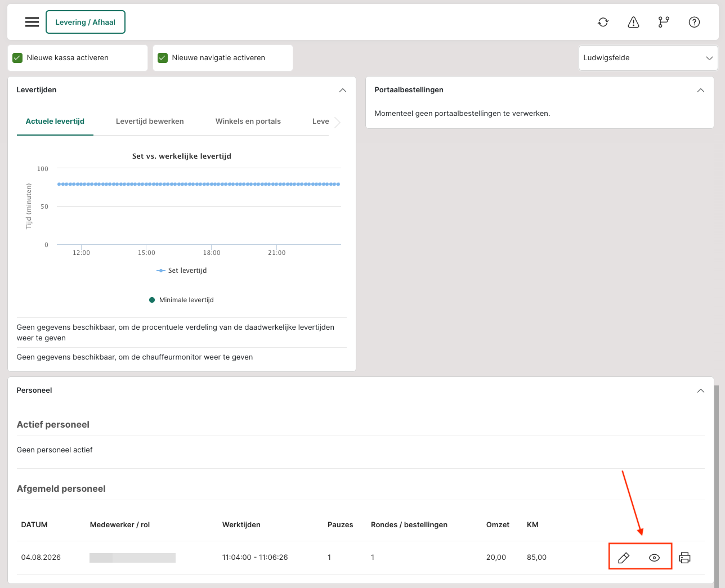The height and width of the screenshot is (588, 725).
Task: Click the Afgemeld personeel heading
Action: tap(61, 489)
